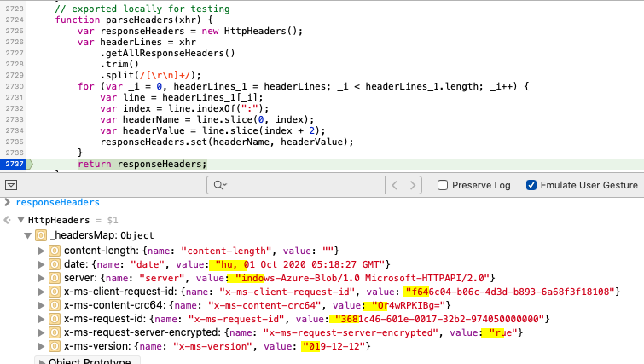Click line number 2730 in the gutter
This screenshot has height=364, width=644.
(15, 86)
